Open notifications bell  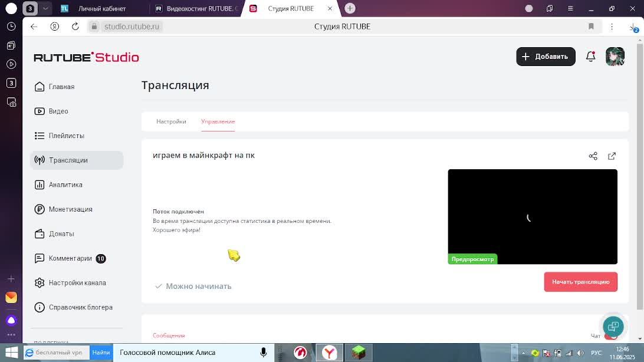click(590, 56)
